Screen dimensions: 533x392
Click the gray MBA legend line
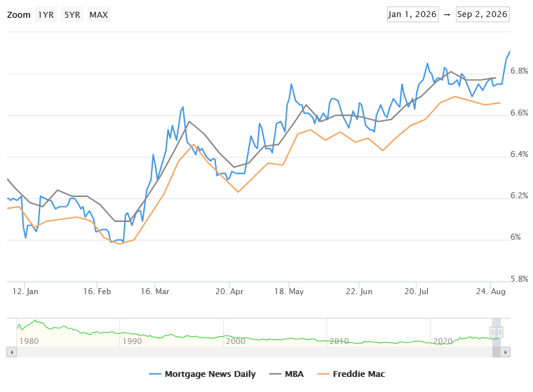[275, 374]
